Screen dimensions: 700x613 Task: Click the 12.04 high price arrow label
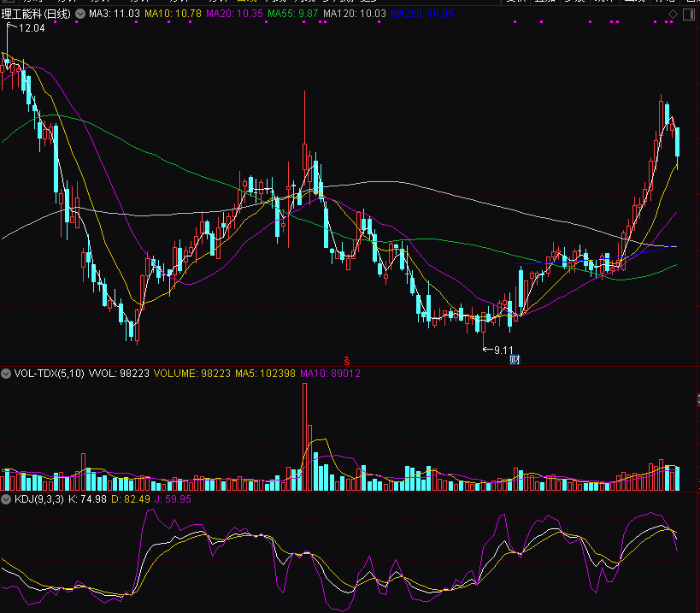point(27,28)
